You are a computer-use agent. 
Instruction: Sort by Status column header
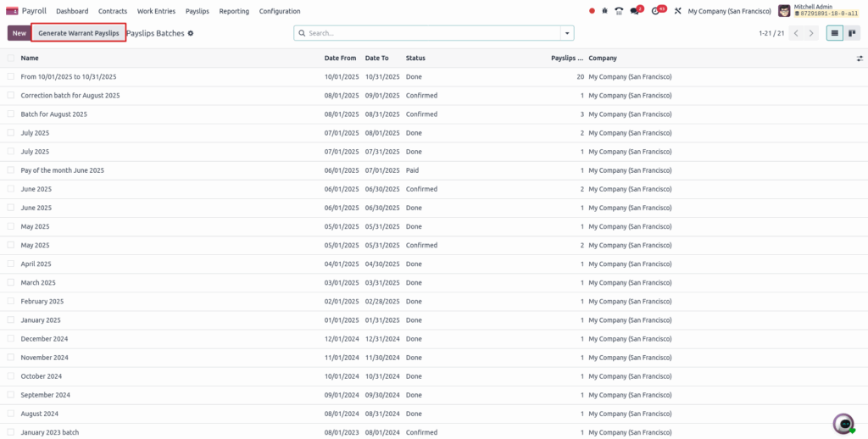(415, 58)
